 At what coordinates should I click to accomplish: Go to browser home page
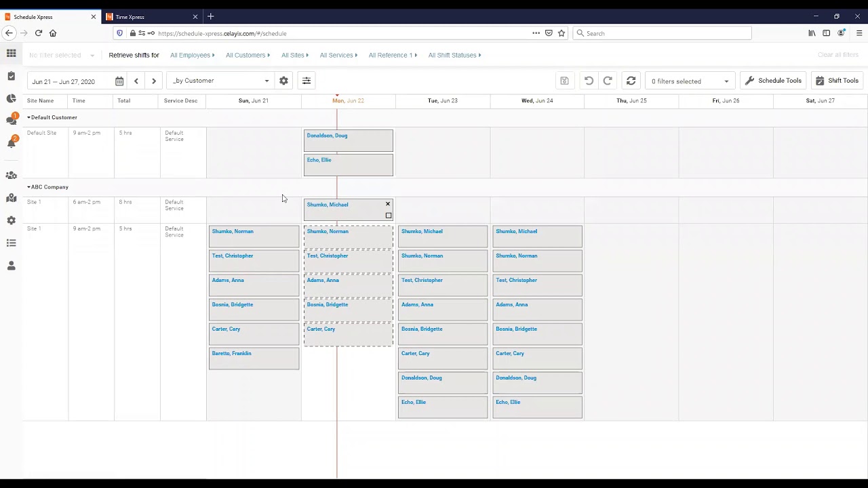[53, 33]
